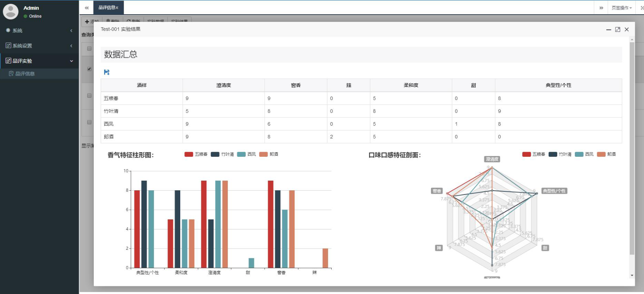This screenshot has height=294, width=644.
Task: Click the export/save icon above the summary table
Action: 107,72
